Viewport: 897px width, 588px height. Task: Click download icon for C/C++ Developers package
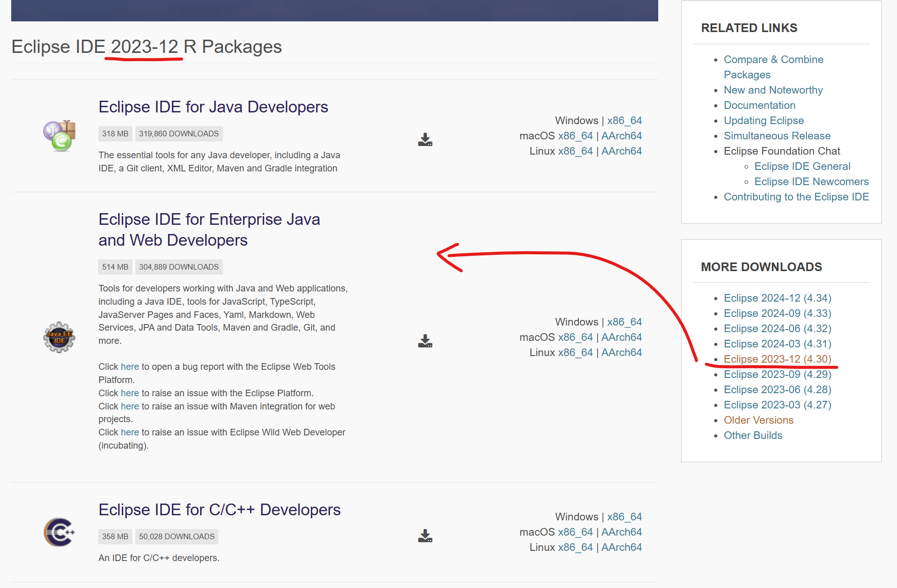point(425,536)
